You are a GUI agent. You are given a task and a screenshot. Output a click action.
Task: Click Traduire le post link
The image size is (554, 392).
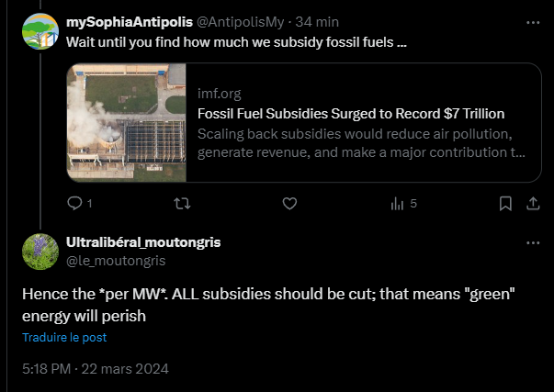(x=64, y=337)
